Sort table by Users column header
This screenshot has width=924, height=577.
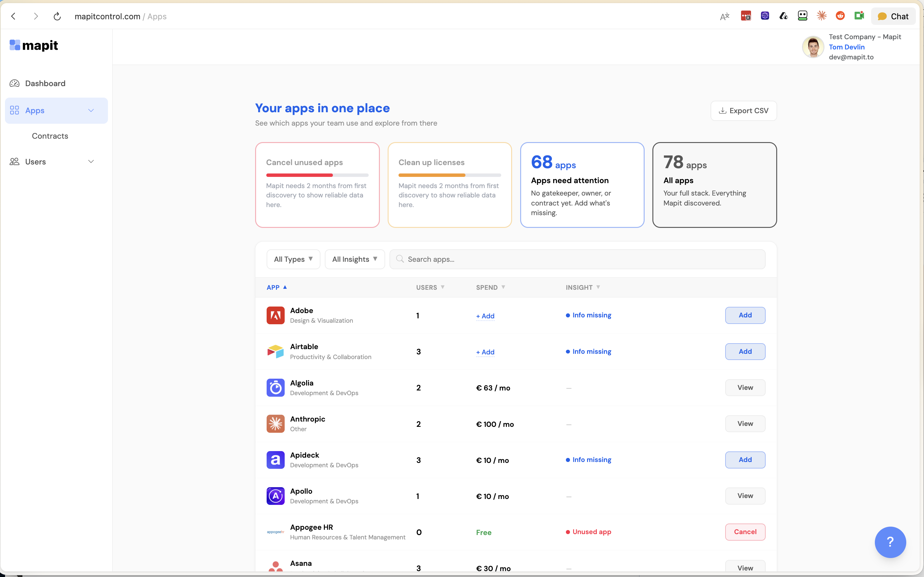(430, 287)
